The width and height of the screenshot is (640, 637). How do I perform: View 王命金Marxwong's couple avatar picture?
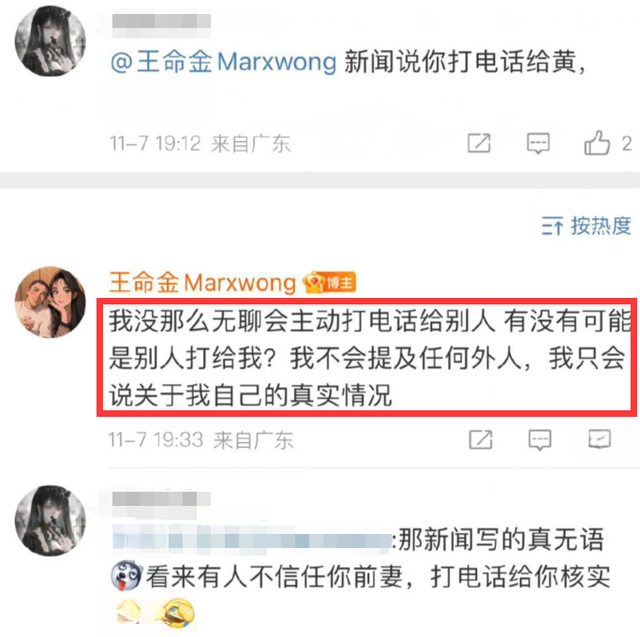(50, 302)
